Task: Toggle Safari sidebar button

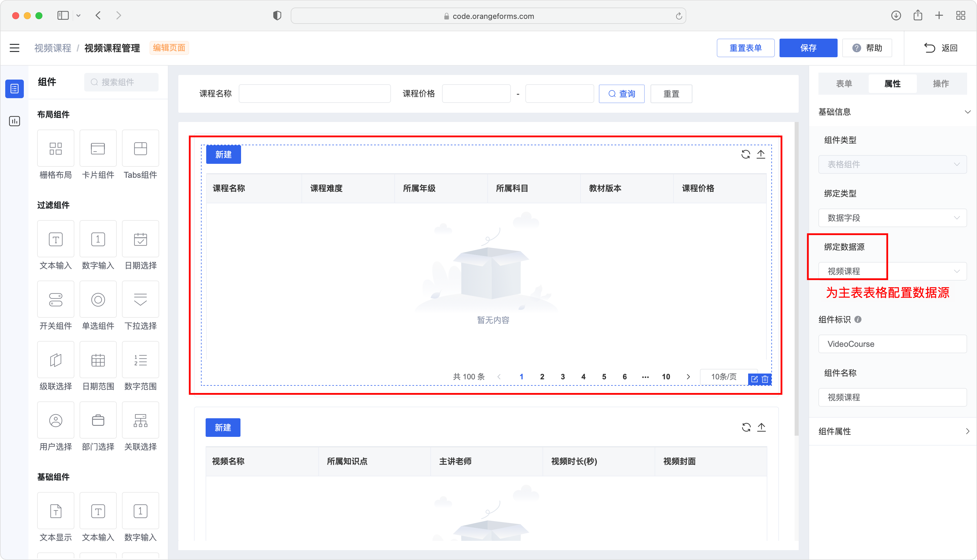Action: 63,15
